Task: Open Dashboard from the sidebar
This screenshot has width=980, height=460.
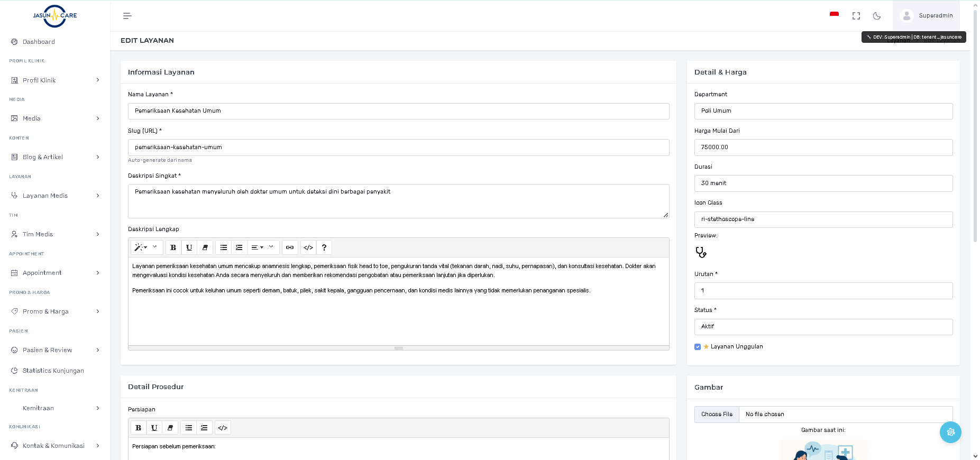Action: tap(39, 42)
